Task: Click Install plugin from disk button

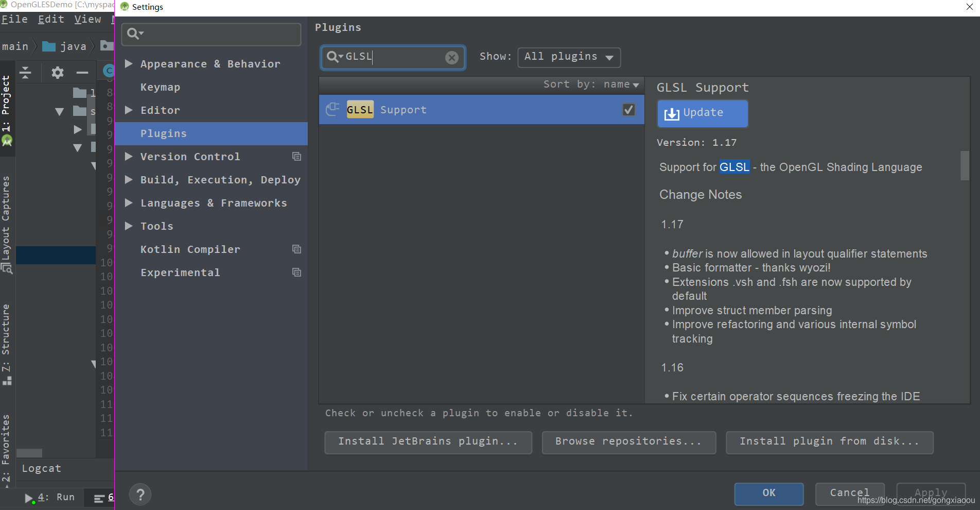Action: pyautogui.click(x=829, y=442)
